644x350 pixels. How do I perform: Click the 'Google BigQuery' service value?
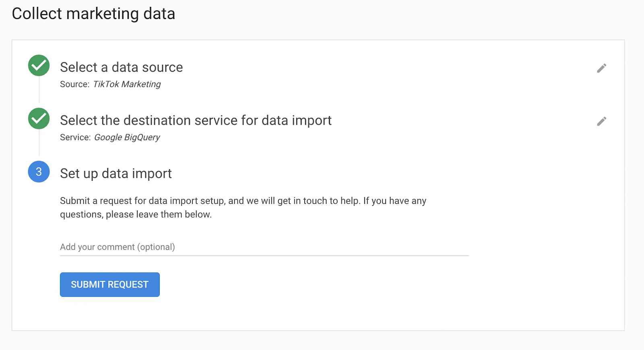tap(127, 137)
